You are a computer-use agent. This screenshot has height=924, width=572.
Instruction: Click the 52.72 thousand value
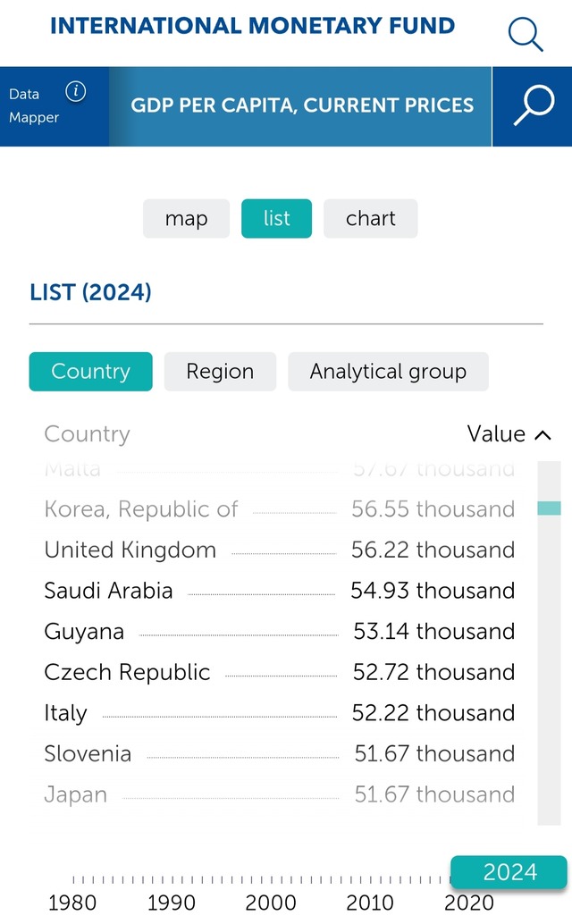(434, 672)
